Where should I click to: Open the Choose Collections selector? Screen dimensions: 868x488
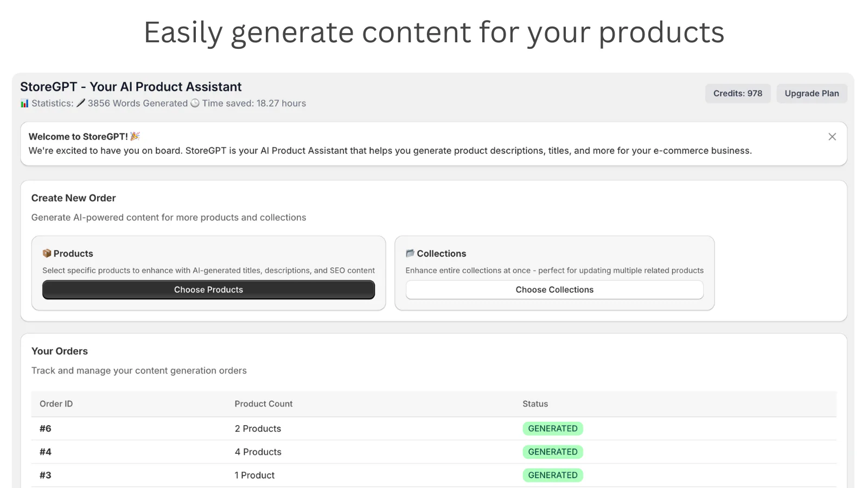pyautogui.click(x=554, y=290)
